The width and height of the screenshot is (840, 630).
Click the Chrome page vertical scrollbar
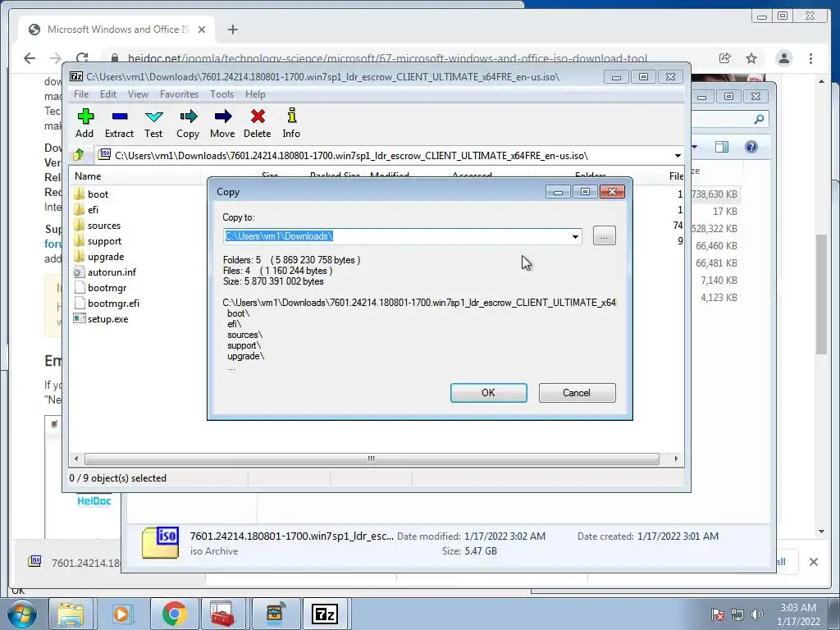point(822,294)
